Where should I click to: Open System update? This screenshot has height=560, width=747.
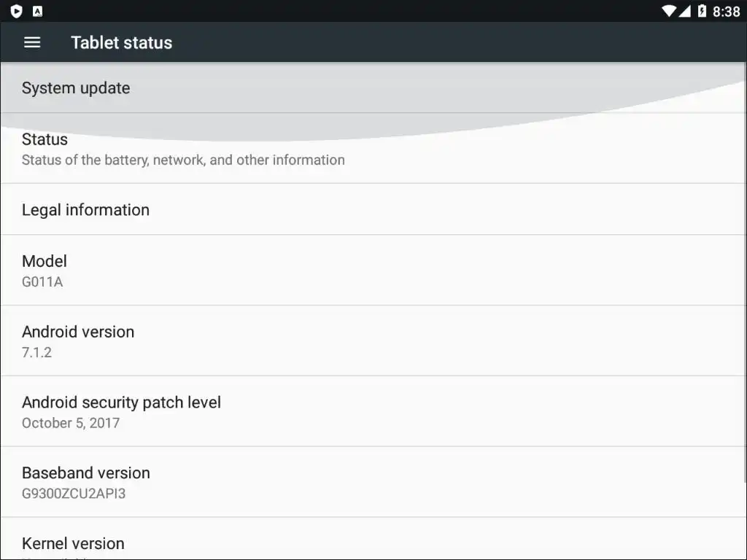(x=76, y=88)
